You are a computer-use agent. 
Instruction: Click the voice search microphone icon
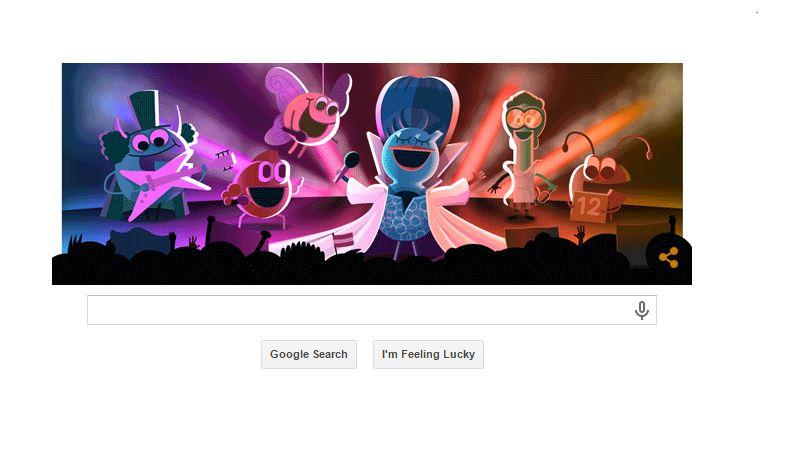[x=641, y=310]
